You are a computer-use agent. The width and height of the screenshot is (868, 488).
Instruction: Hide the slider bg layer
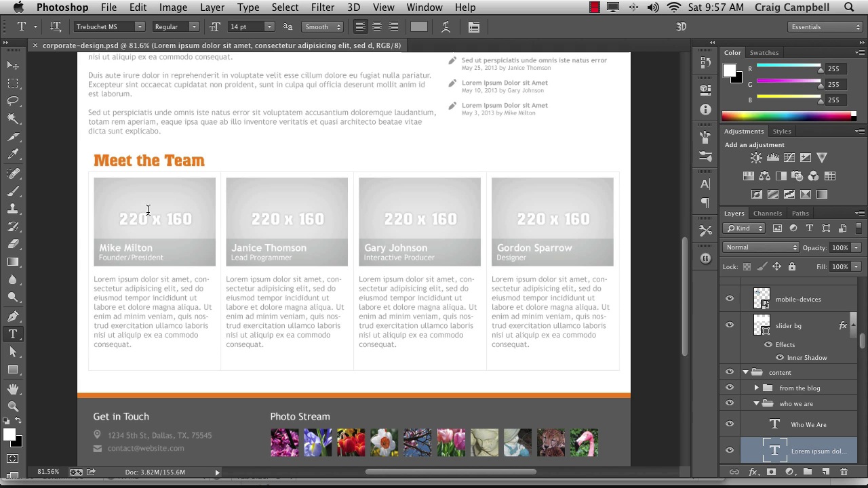(x=730, y=325)
